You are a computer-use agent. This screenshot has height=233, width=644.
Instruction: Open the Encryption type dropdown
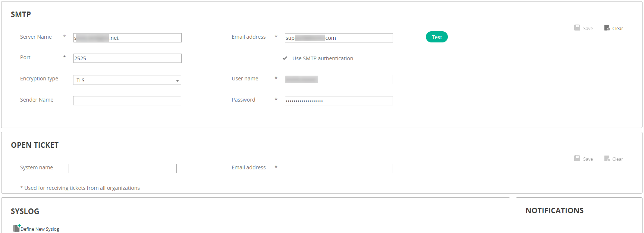tap(127, 80)
